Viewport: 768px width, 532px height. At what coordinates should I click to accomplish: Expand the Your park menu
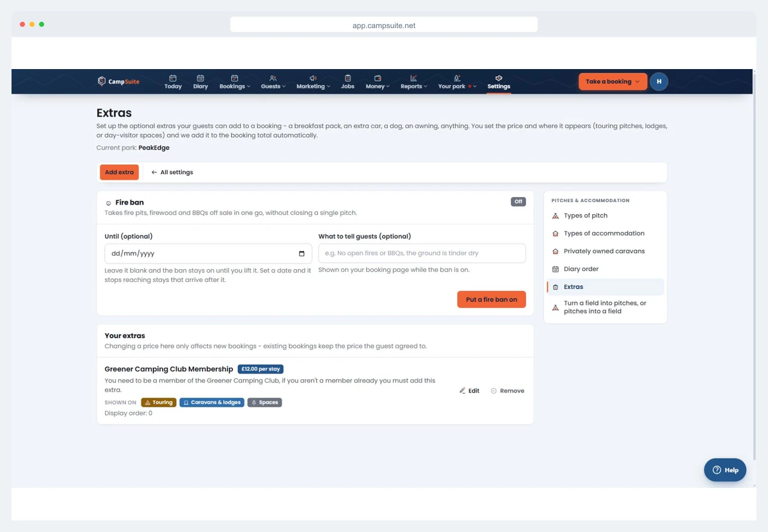[x=457, y=81]
